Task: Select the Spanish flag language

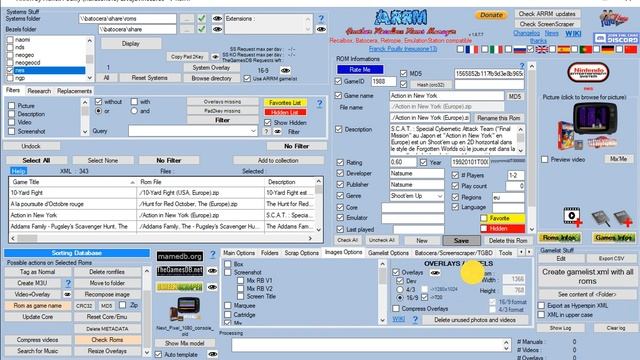Action: pos(564,49)
